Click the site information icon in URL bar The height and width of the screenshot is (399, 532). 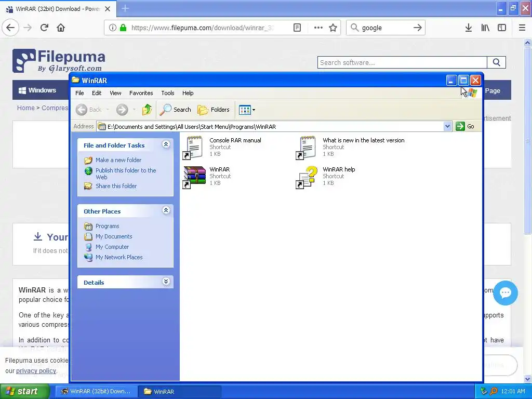[x=113, y=28]
